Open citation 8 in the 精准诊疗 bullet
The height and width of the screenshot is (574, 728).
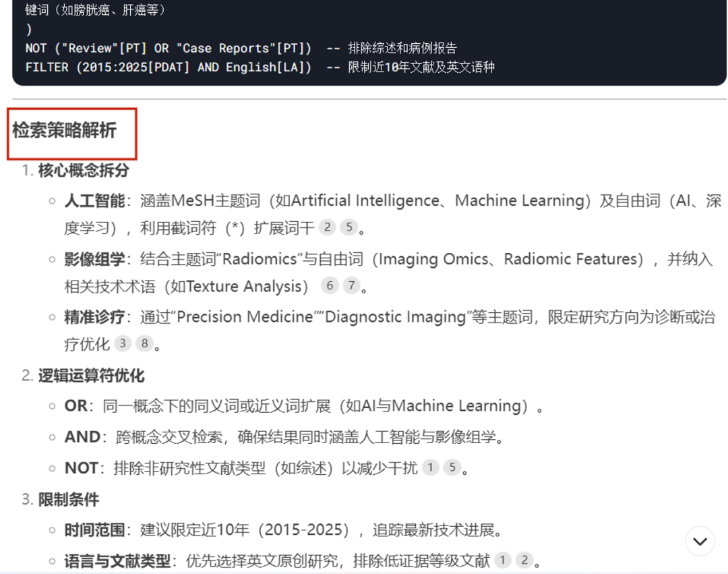pos(144,343)
